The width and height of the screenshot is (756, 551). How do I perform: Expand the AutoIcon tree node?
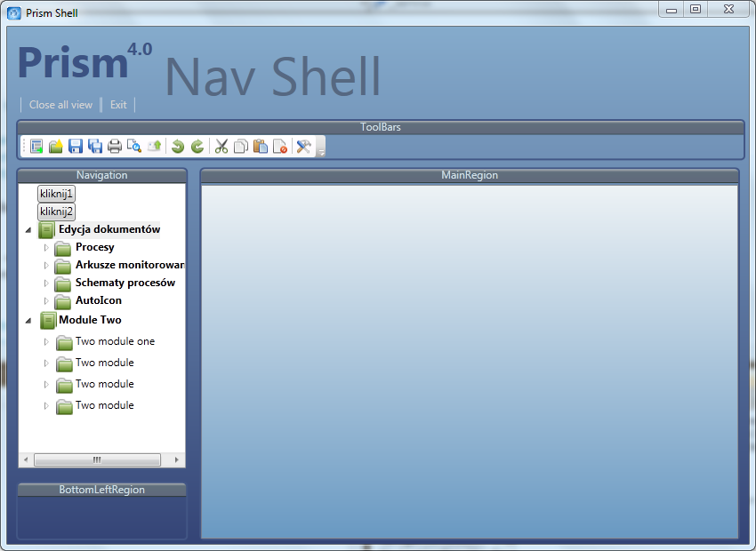click(x=46, y=301)
